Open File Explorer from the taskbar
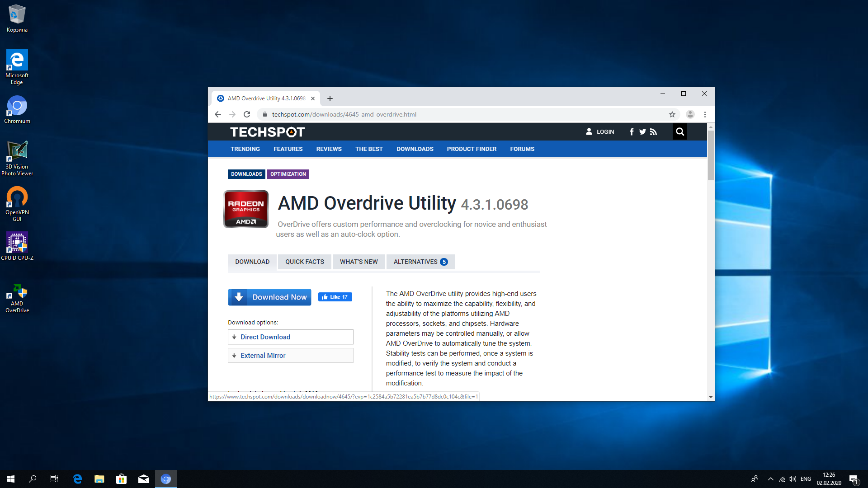The image size is (868, 488). [99, 479]
